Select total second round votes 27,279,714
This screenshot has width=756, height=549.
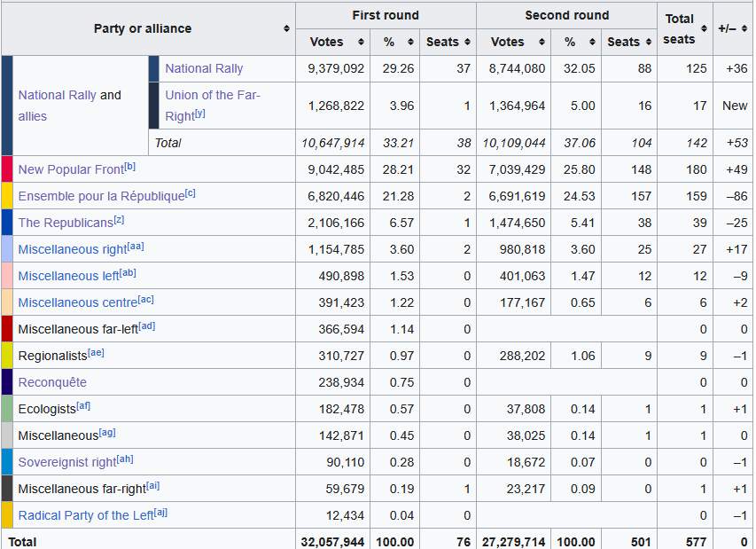point(514,542)
